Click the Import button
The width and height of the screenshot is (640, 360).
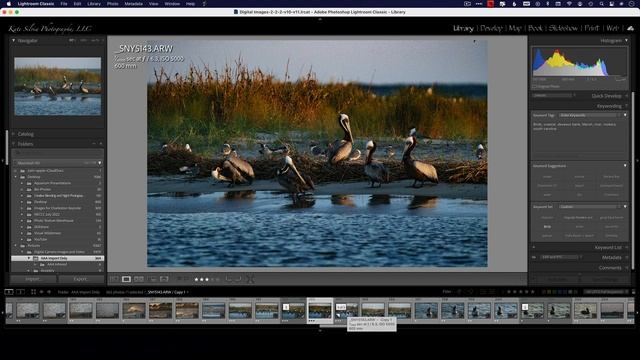click(33, 279)
